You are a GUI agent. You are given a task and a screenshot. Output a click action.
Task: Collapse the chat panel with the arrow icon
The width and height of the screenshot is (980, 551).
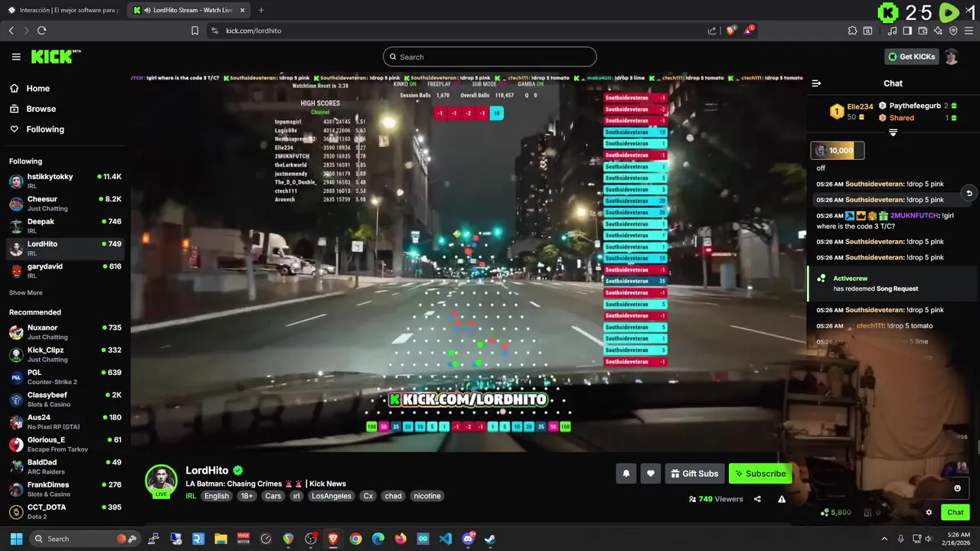816,83
